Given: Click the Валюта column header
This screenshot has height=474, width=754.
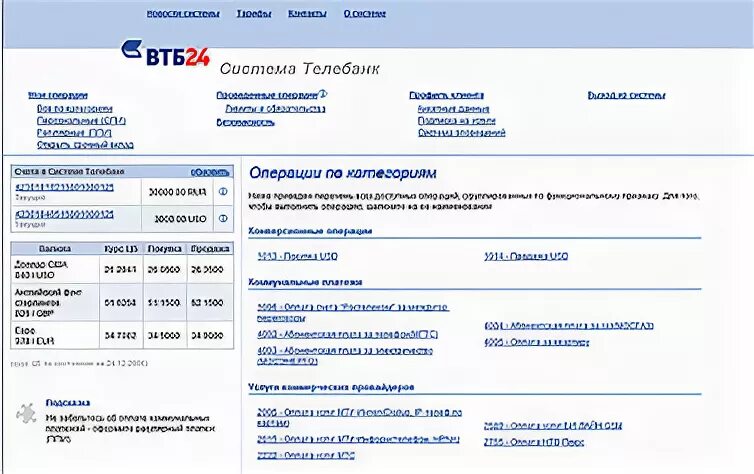Looking at the screenshot, I should pos(55,249).
